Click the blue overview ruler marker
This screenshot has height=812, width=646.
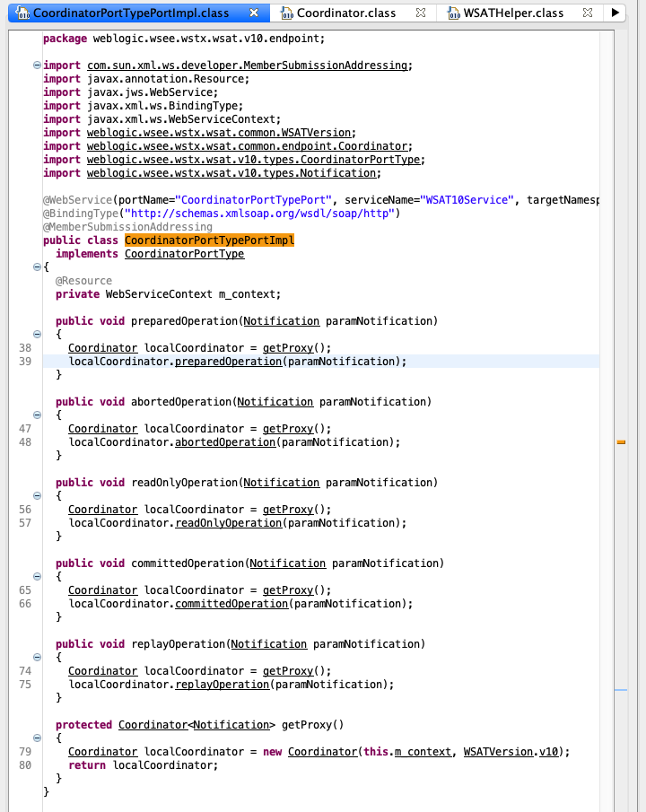(621, 690)
